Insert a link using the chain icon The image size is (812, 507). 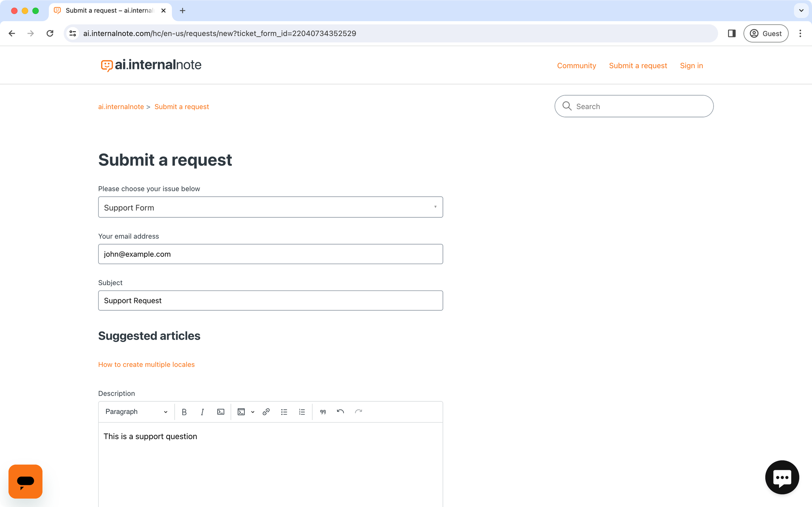click(266, 412)
